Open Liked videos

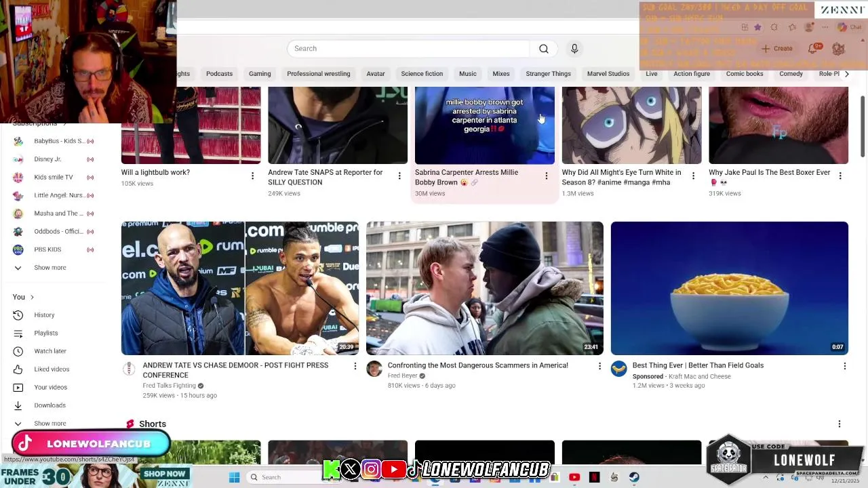click(x=52, y=369)
